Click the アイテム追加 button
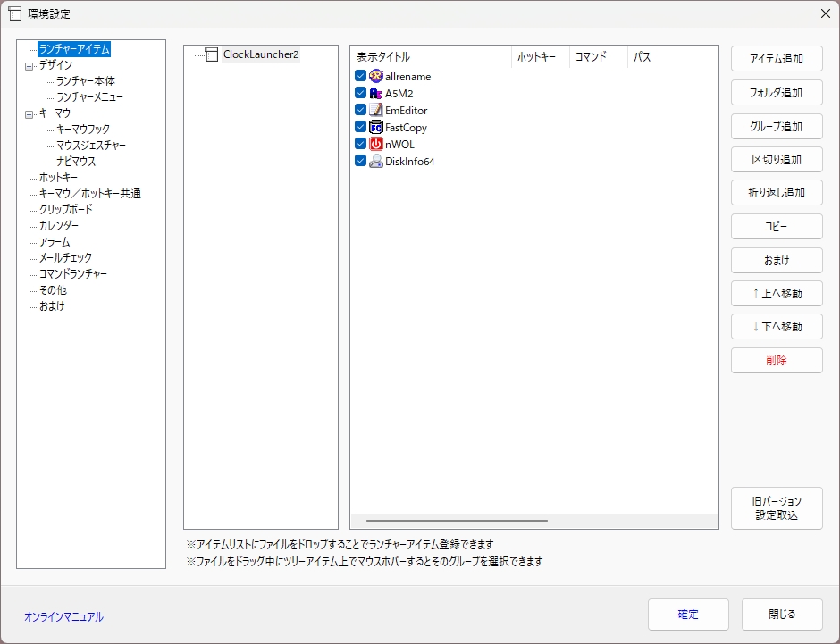This screenshot has height=644, width=840. pos(777,59)
